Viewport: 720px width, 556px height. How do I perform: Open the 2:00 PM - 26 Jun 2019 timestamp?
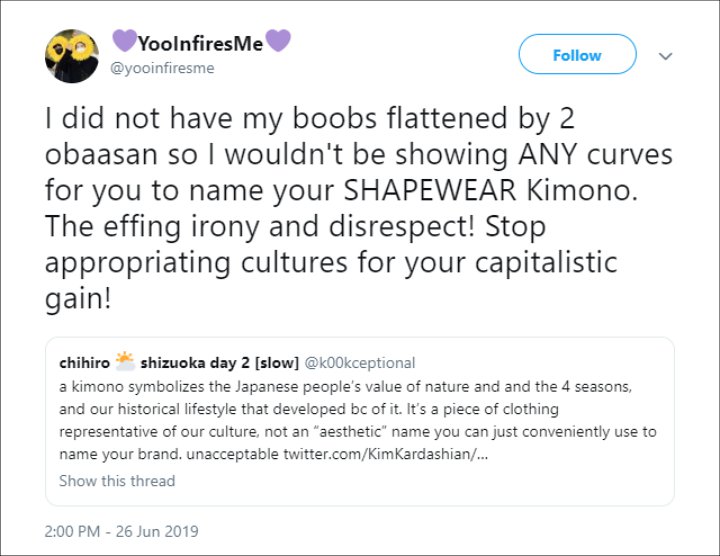point(121,531)
